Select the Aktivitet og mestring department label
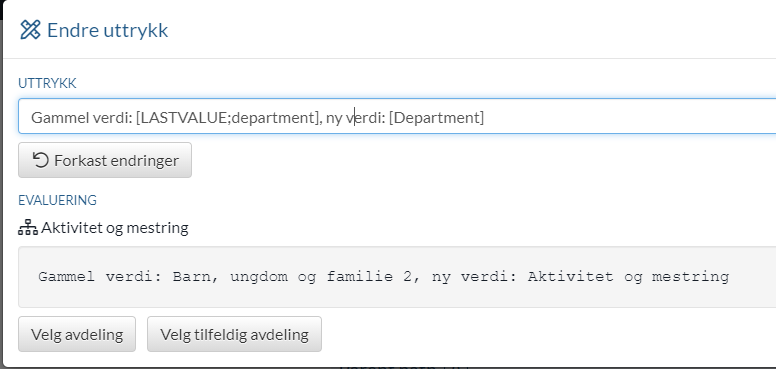This screenshot has height=369, width=776. point(115,228)
